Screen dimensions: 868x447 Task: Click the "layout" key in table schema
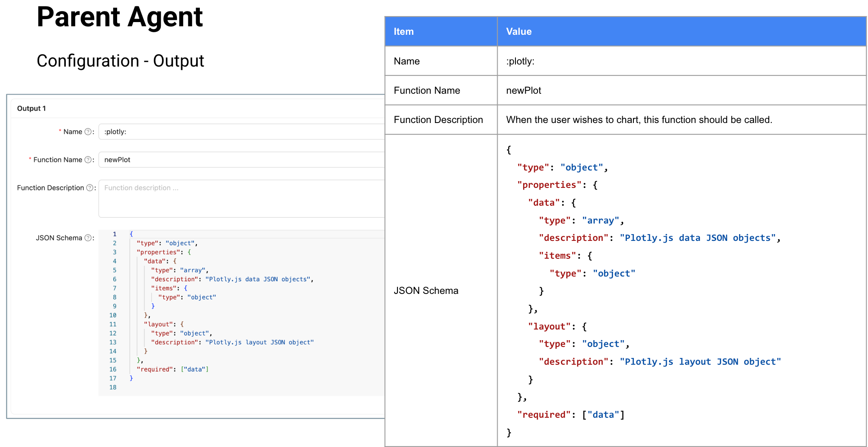coord(549,327)
